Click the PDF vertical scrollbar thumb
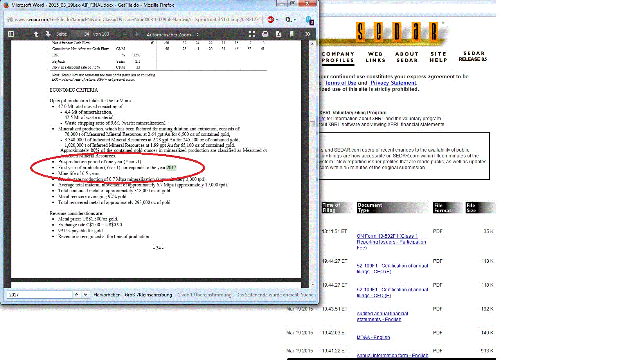Screen dimensions: 644x363 312,124
